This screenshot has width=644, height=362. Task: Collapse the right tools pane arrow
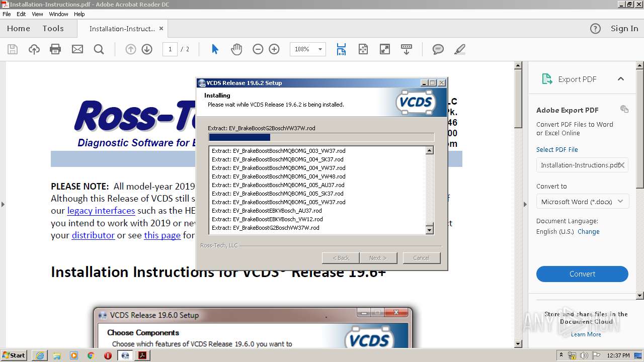click(x=525, y=204)
